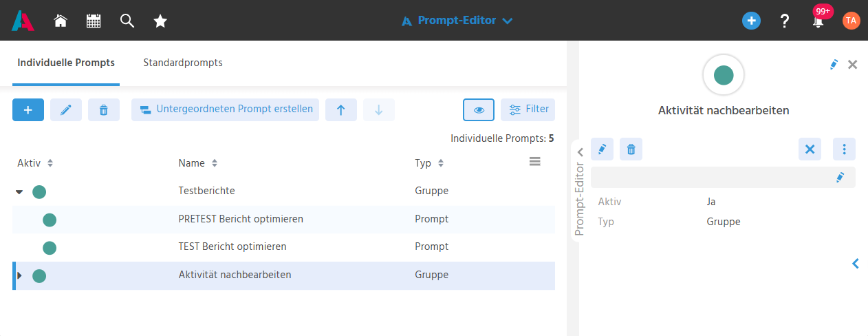Click the large green circle in detail header
This screenshot has height=336, width=868.
tap(724, 75)
